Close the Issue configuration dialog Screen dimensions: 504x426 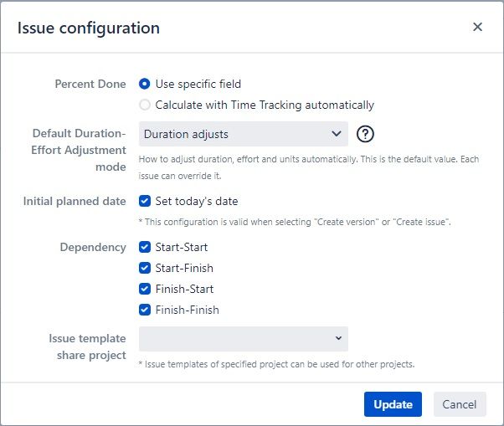tap(478, 27)
